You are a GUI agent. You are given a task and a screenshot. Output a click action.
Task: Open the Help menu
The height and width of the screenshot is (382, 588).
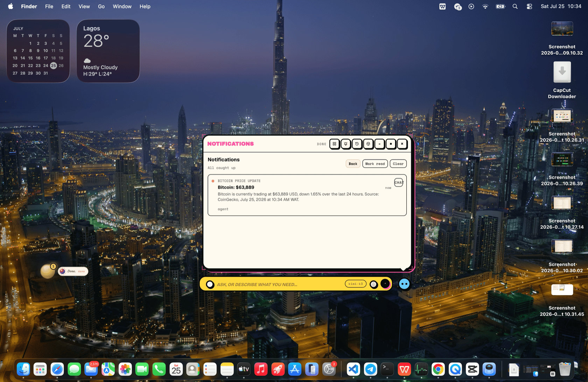point(145,6)
